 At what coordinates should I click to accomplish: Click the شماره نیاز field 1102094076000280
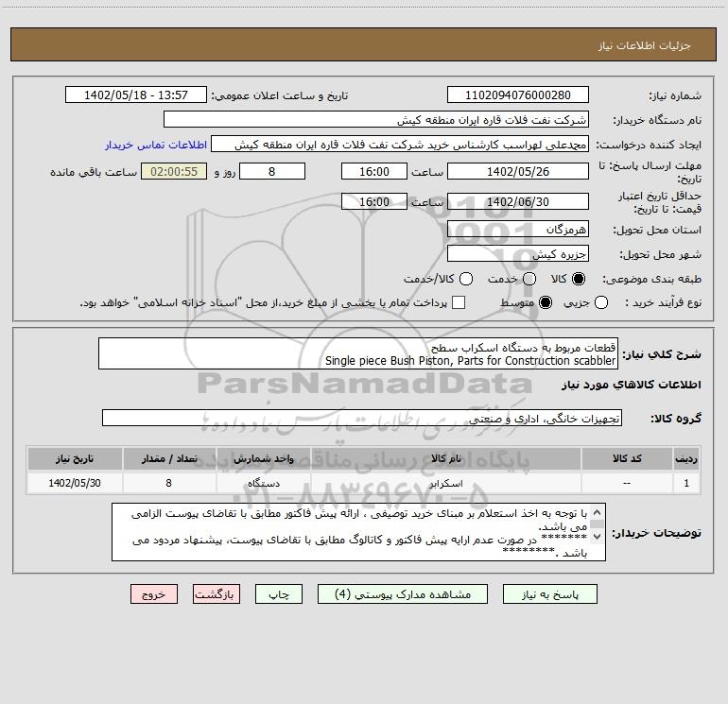[518, 95]
